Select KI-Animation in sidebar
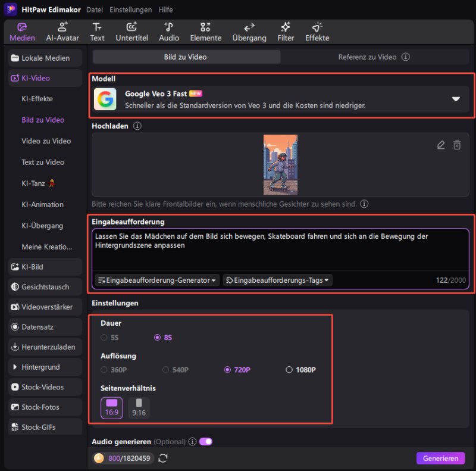Screen dimensions: 476x471 tap(42, 204)
